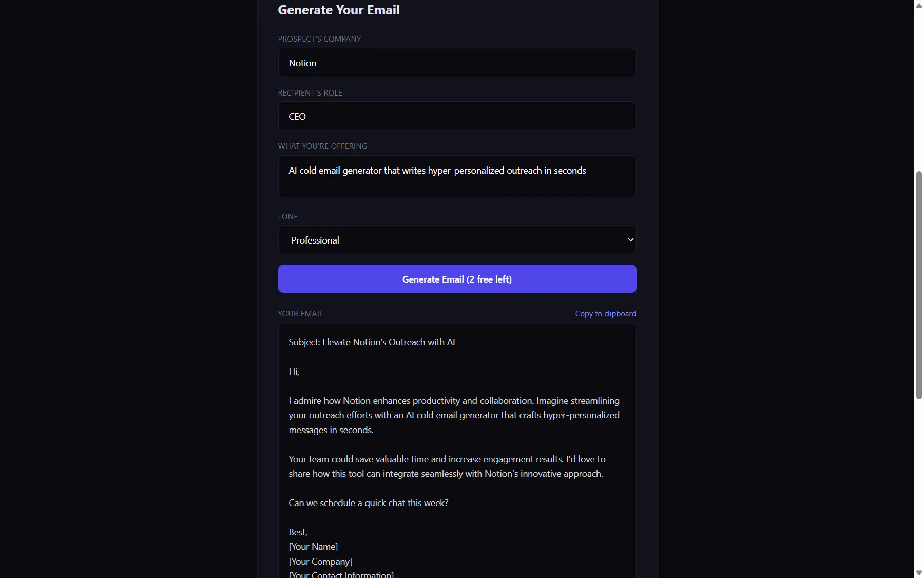Click the Generate Email button
This screenshot has width=924, height=578.
point(457,279)
